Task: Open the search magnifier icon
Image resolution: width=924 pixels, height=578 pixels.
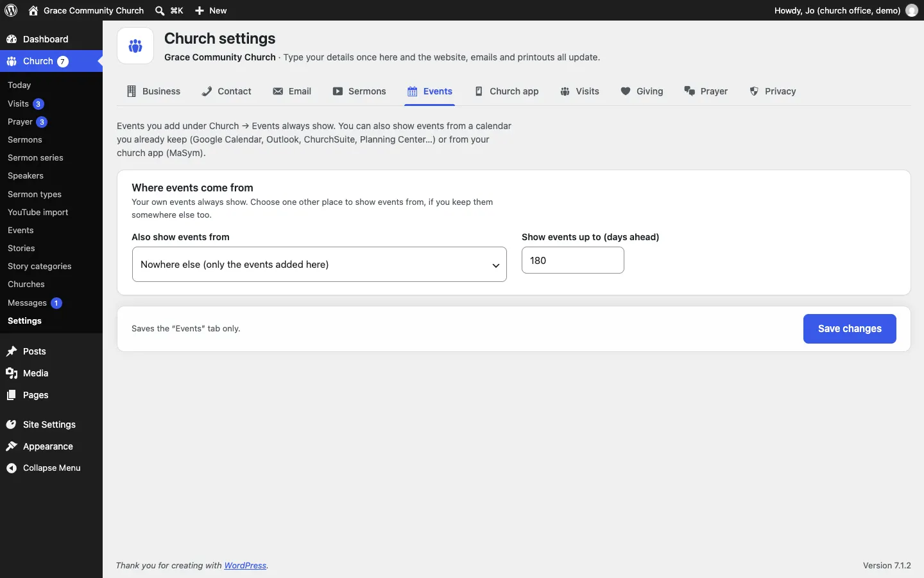Action: [x=160, y=10]
